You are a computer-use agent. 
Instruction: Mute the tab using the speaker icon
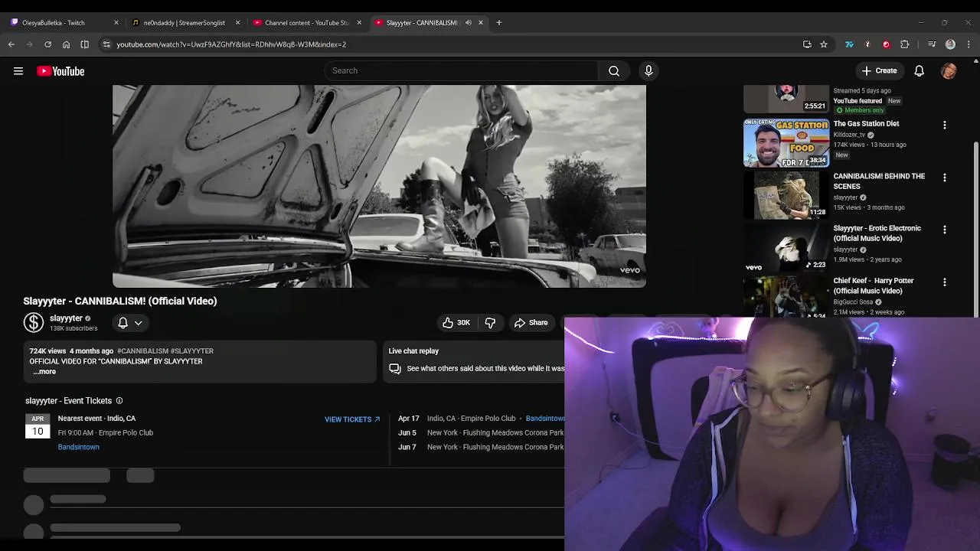pyautogui.click(x=468, y=23)
